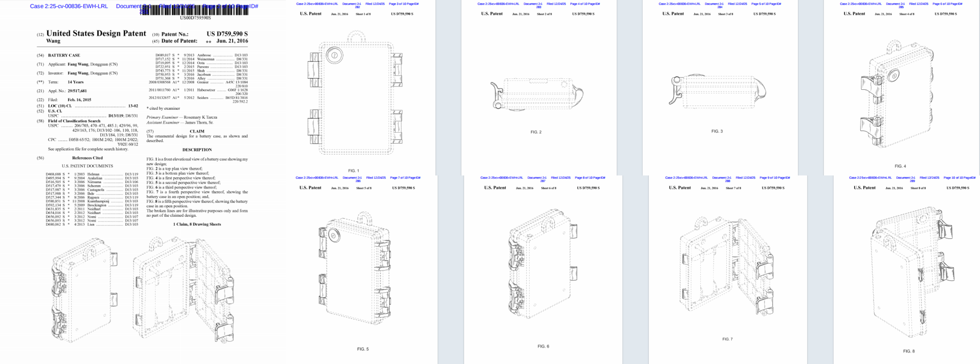Click the 'BATTERY CASE' title text

[64, 55]
